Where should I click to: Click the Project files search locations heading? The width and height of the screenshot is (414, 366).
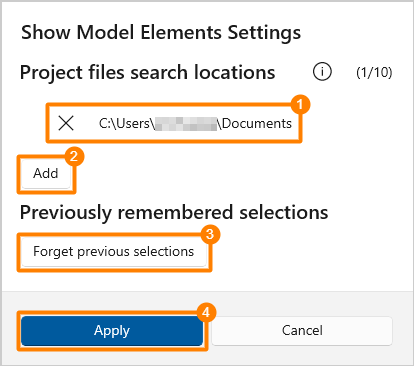coord(147,73)
